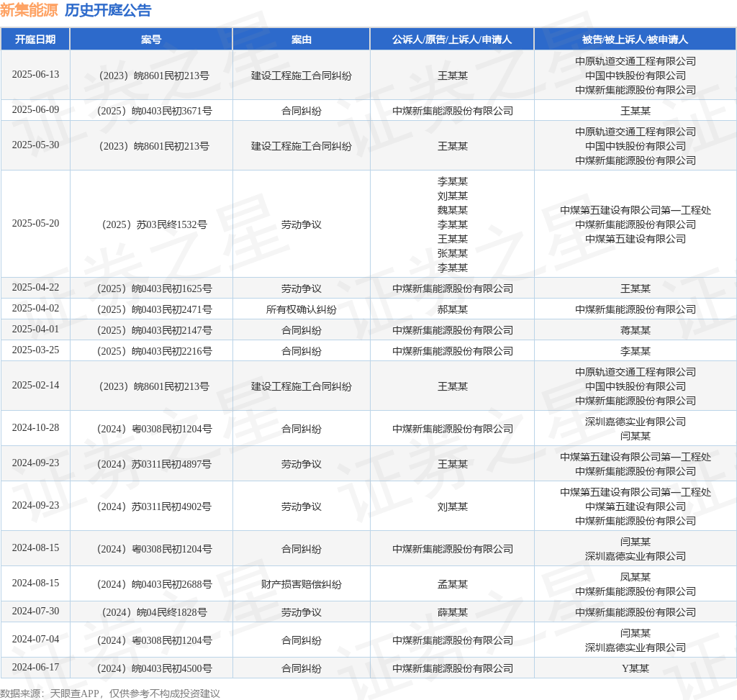
Task: Click plaintiff 张某某
Action: 452,253
